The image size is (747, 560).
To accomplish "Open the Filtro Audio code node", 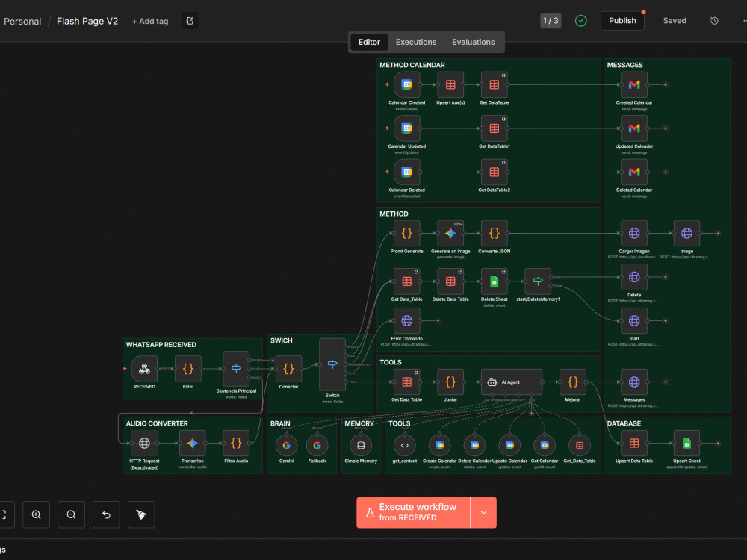I will [236, 444].
